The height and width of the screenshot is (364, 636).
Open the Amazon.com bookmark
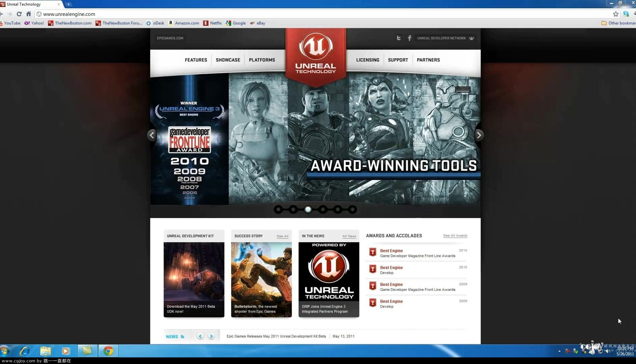point(184,23)
